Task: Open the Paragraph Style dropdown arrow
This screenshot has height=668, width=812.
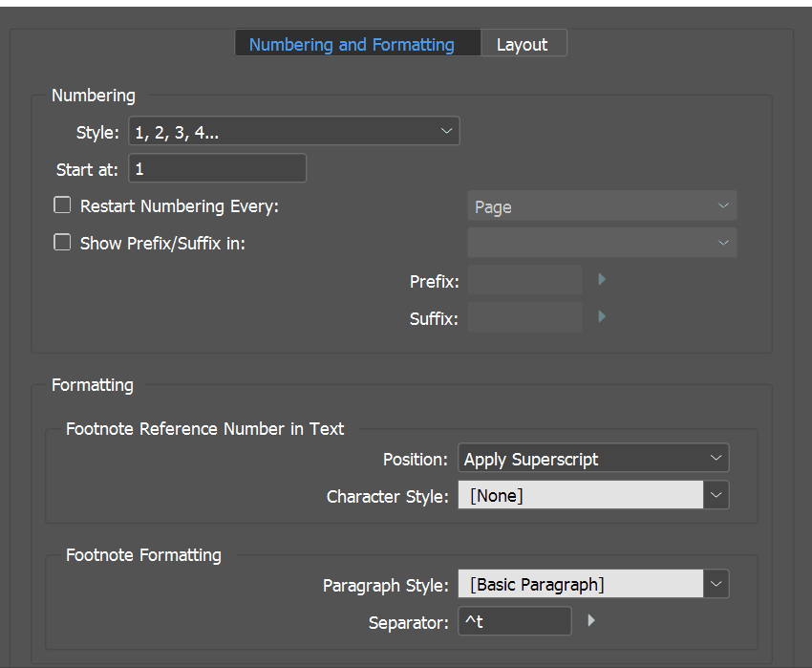Action: (x=716, y=584)
